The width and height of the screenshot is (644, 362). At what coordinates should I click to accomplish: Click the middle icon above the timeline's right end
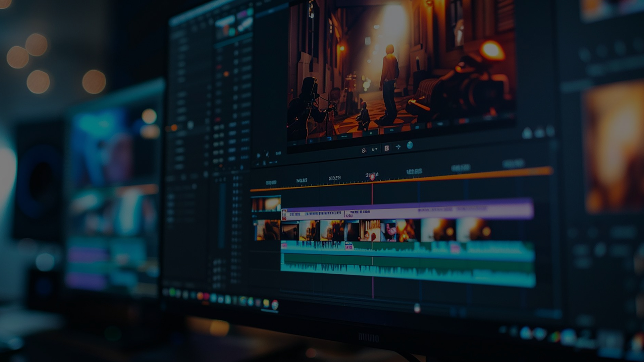[540, 133]
